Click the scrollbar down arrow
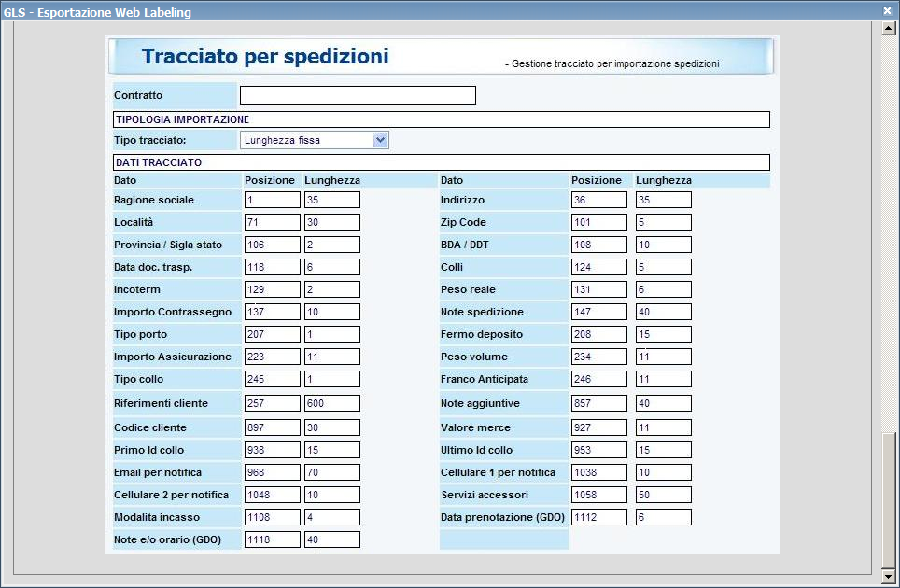Viewport: 900px width, 588px height. (889, 575)
